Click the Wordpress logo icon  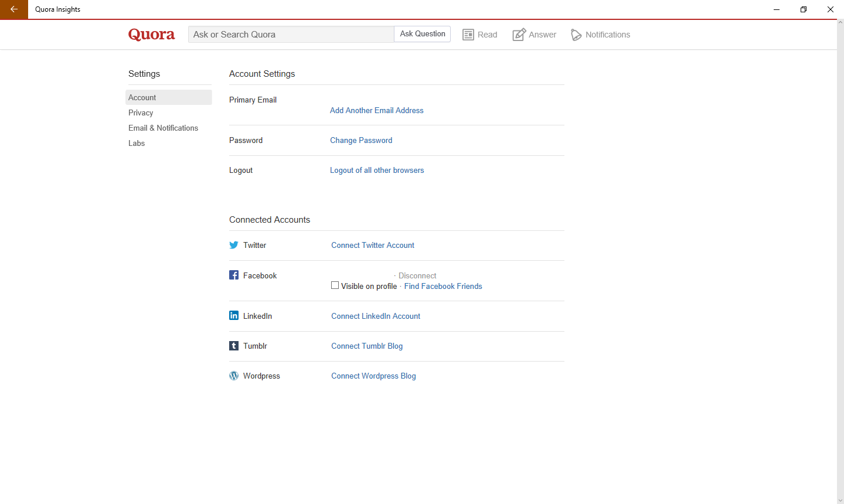pyautogui.click(x=234, y=376)
